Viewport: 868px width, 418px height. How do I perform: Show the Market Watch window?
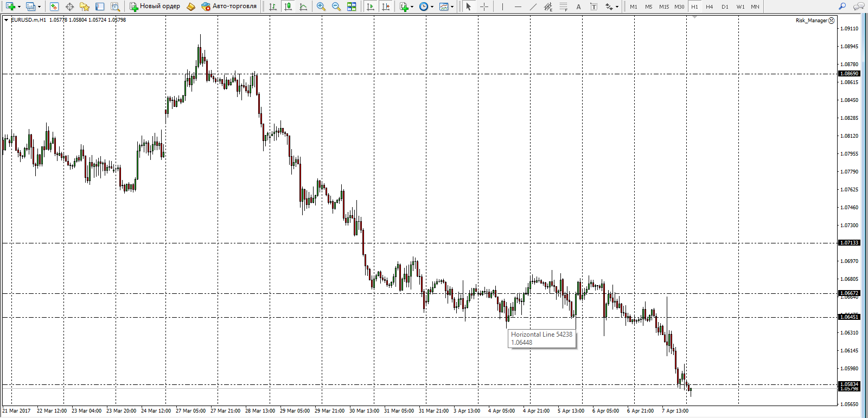tap(54, 7)
